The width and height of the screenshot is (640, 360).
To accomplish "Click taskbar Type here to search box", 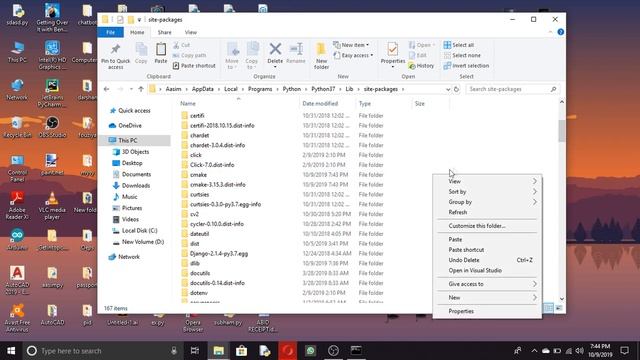I will click(102, 351).
